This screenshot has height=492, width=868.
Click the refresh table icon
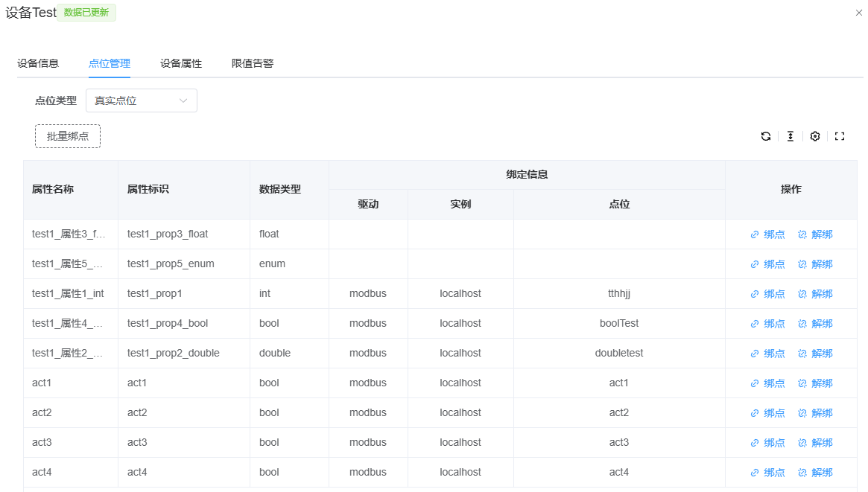(766, 136)
